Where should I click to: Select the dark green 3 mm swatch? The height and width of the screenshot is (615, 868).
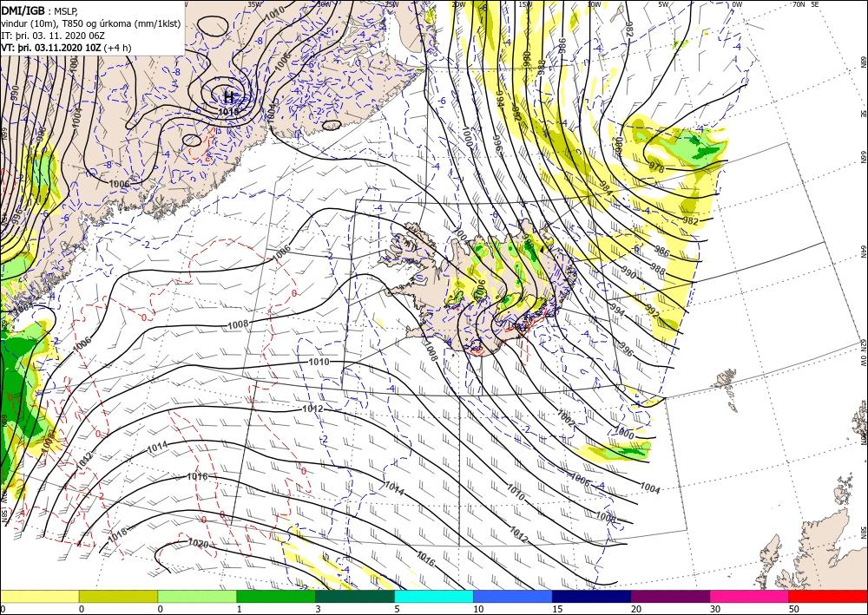pyautogui.click(x=355, y=596)
